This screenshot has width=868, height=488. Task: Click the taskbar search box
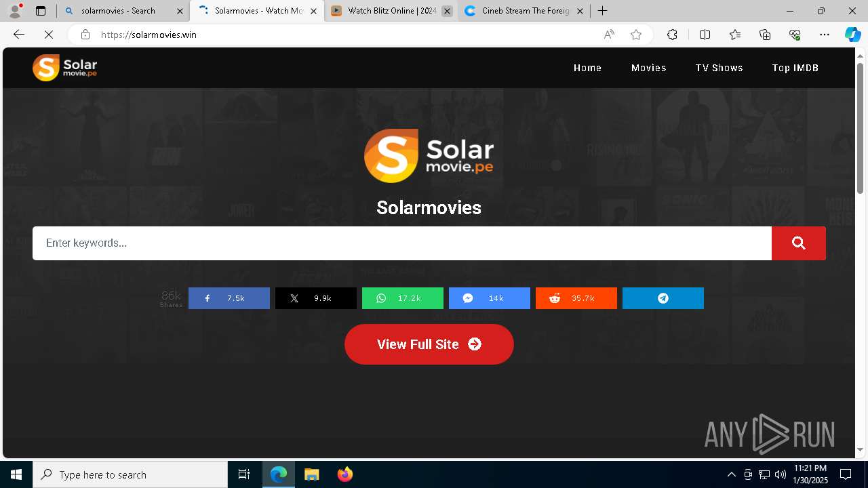tap(130, 474)
